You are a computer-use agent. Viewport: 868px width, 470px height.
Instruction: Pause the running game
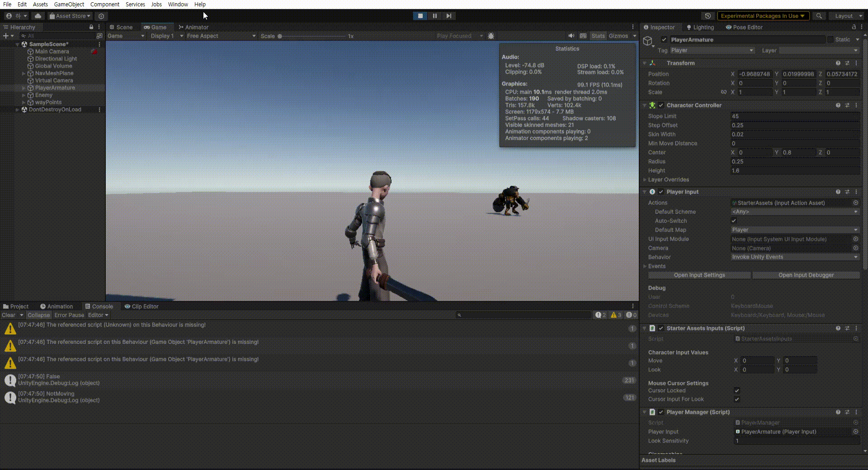point(434,16)
